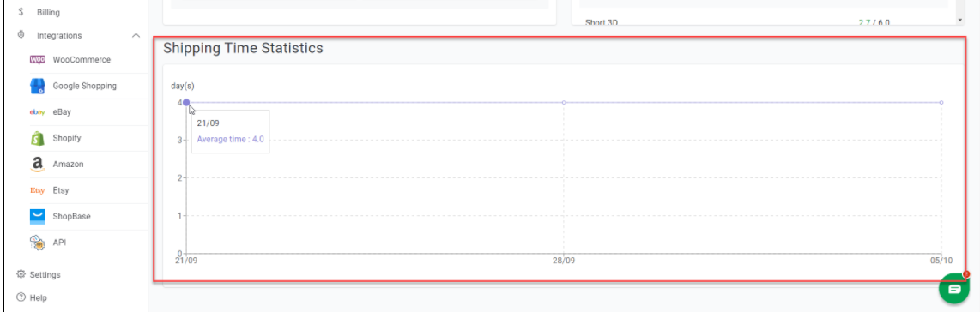Go to the Settings page link
The height and width of the screenshot is (312, 980).
[45, 274]
